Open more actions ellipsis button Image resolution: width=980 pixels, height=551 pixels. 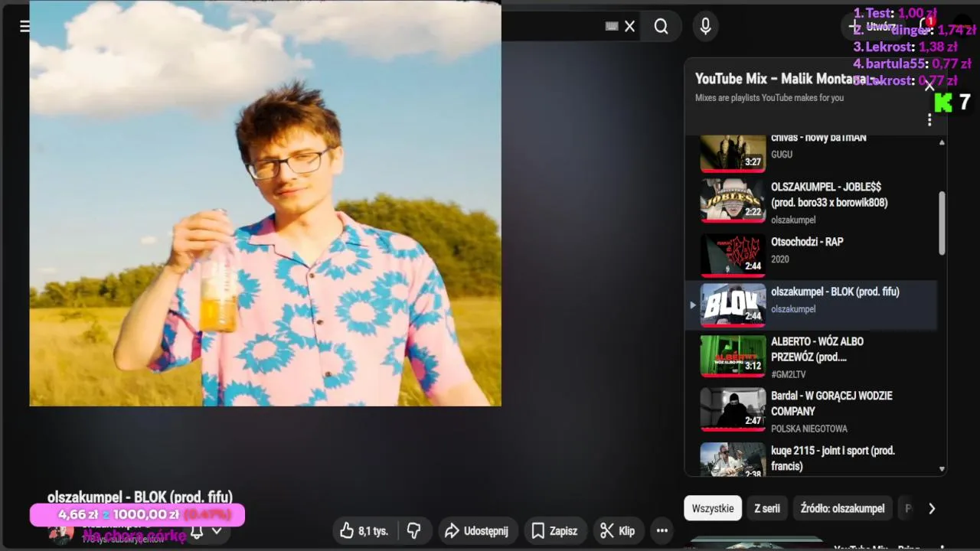(x=662, y=530)
